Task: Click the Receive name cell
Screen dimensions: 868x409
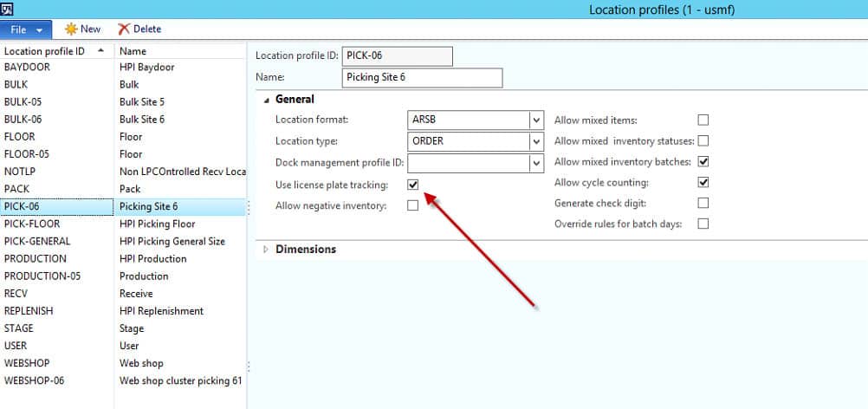Action: [x=180, y=294]
